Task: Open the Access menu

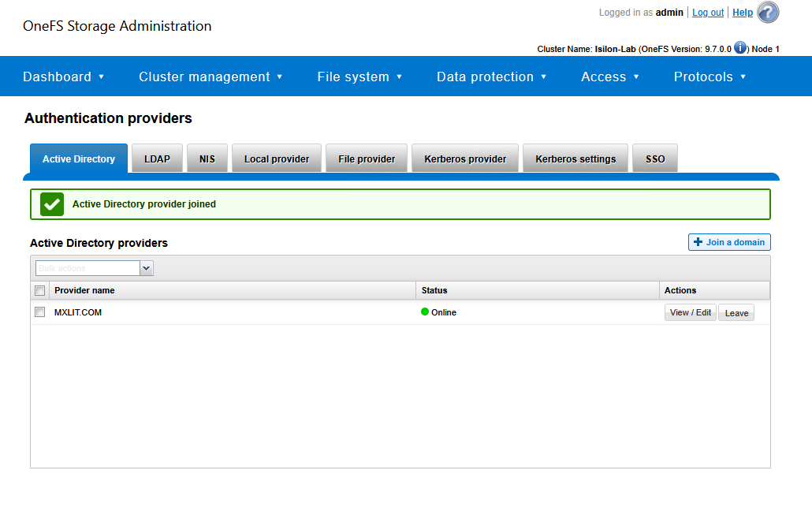Action: (x=609, y=77)
